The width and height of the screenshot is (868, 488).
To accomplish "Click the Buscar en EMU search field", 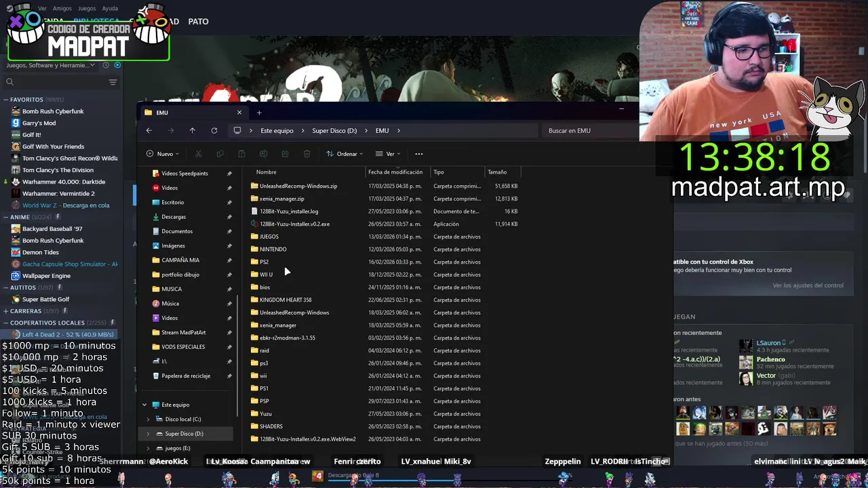I will pos(590,130).
